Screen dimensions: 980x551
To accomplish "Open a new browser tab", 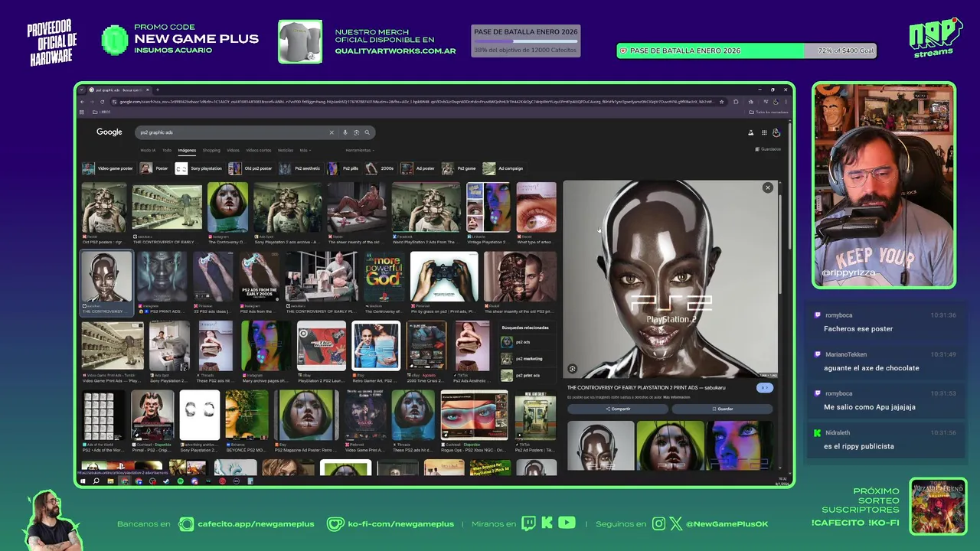I will (157, 90).
